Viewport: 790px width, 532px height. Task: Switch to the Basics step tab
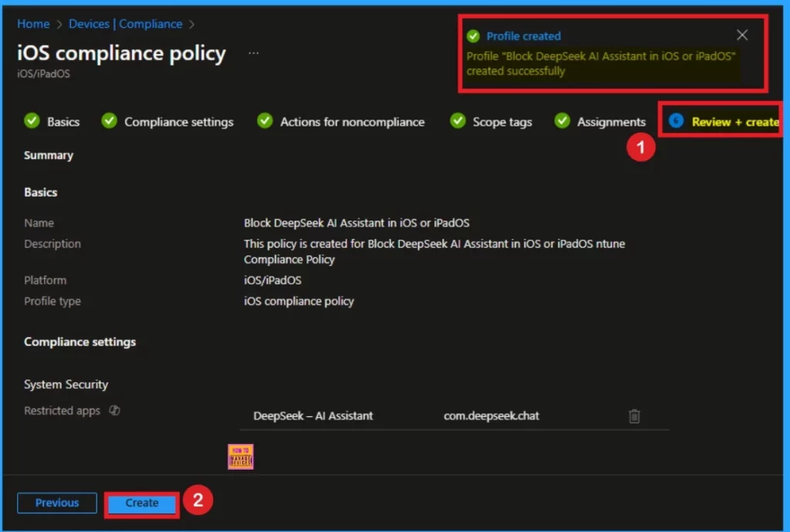pyautogui.click(x=52, y=121)
